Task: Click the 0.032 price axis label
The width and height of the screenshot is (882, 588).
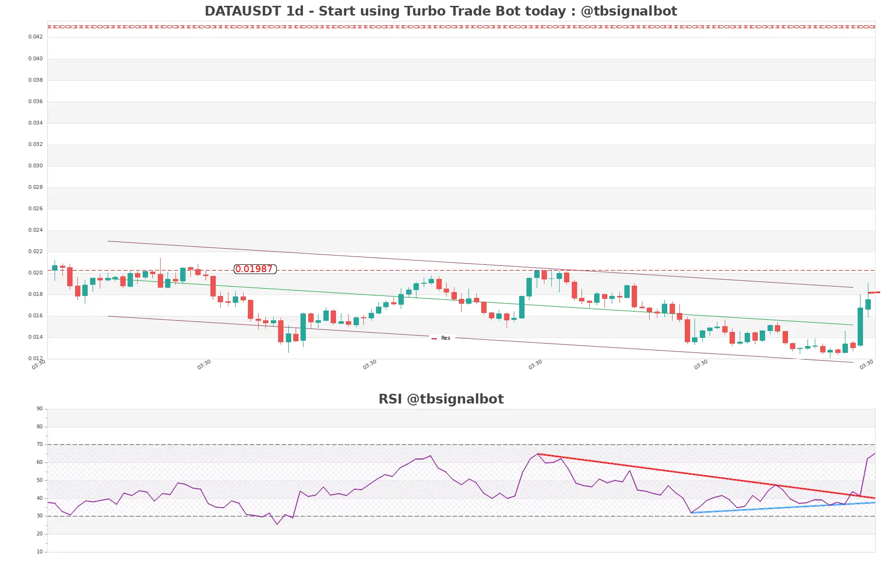Action: pos(36,145)
